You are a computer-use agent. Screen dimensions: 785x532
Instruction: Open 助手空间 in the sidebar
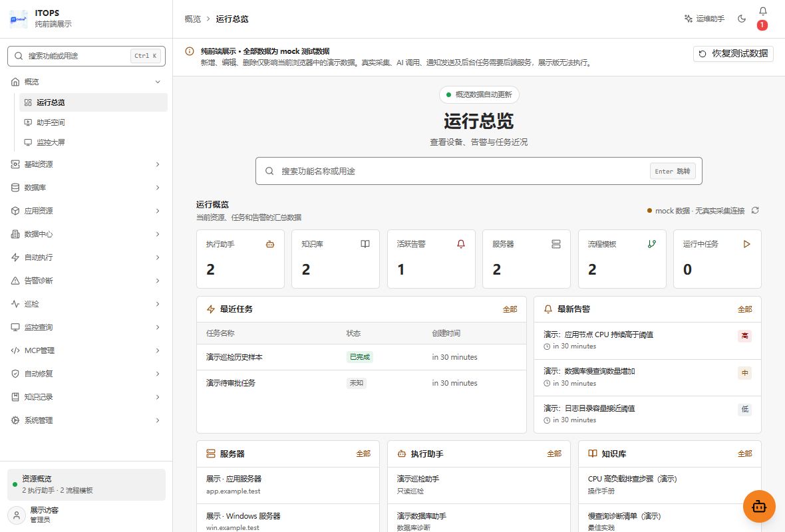tap(93, 122)
